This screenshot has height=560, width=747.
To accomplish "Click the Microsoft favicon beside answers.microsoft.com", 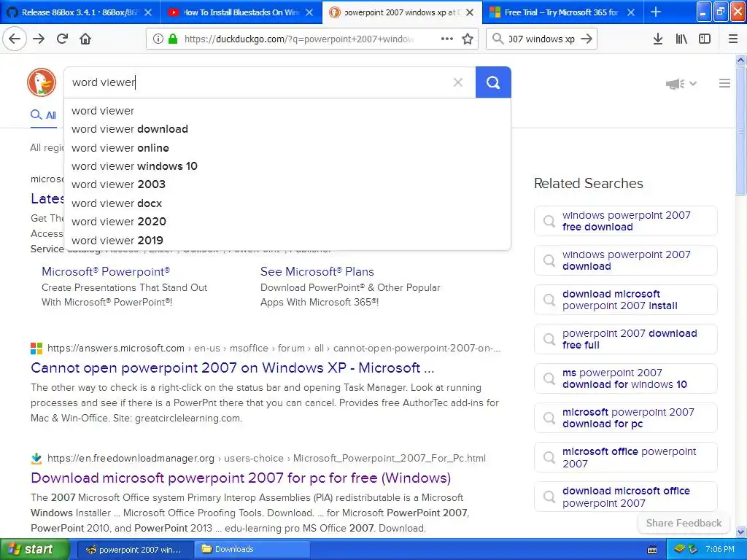I will point(36,349).
